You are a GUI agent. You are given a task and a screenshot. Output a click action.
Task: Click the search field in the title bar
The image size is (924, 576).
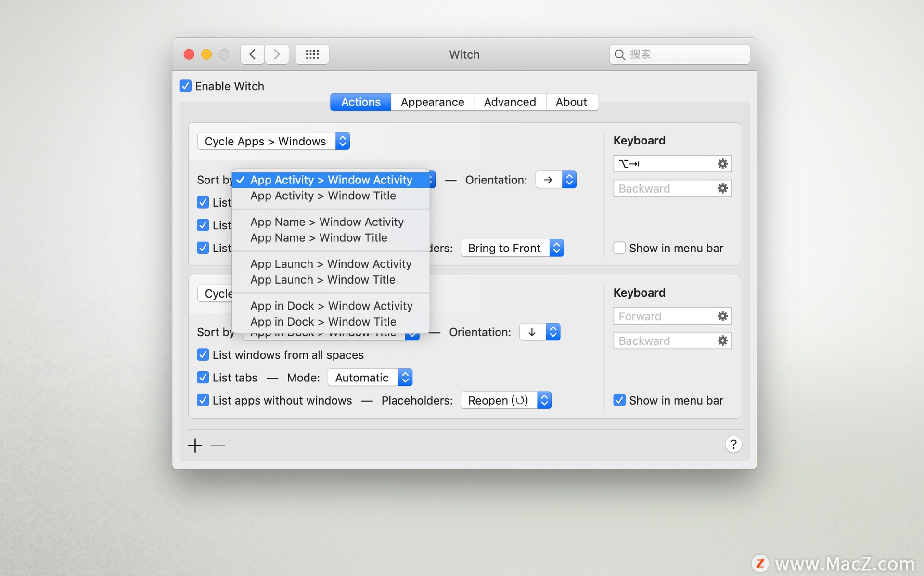click(680, 54)
